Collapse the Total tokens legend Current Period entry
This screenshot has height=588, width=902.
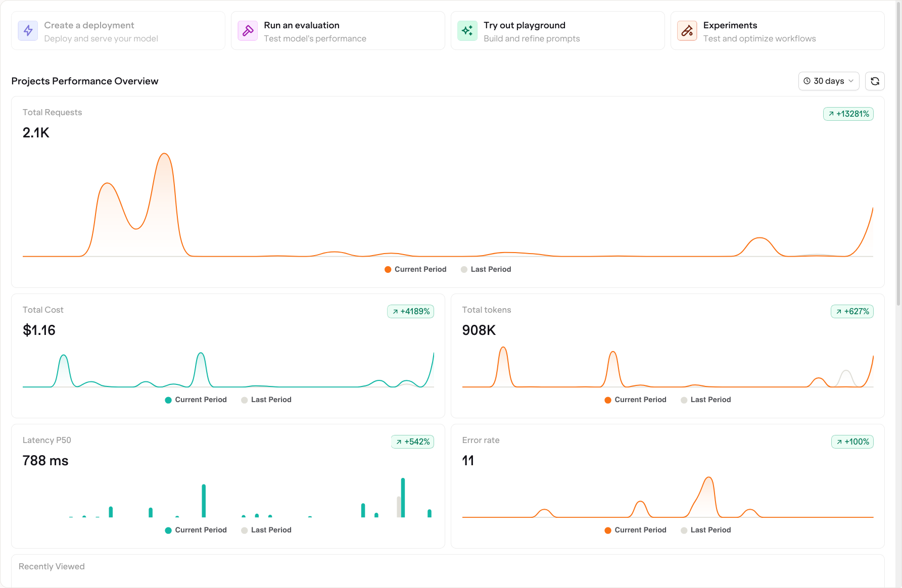[635, 400]
